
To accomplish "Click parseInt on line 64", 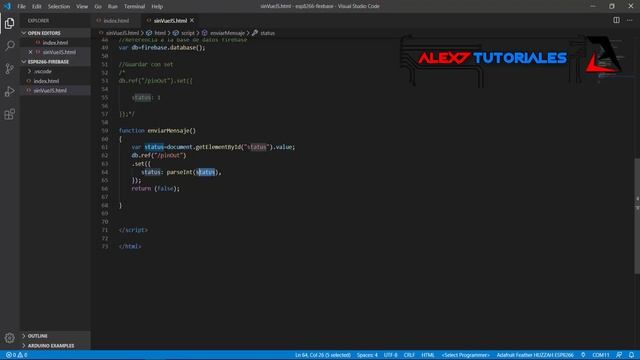I will (x=179, y=172).
